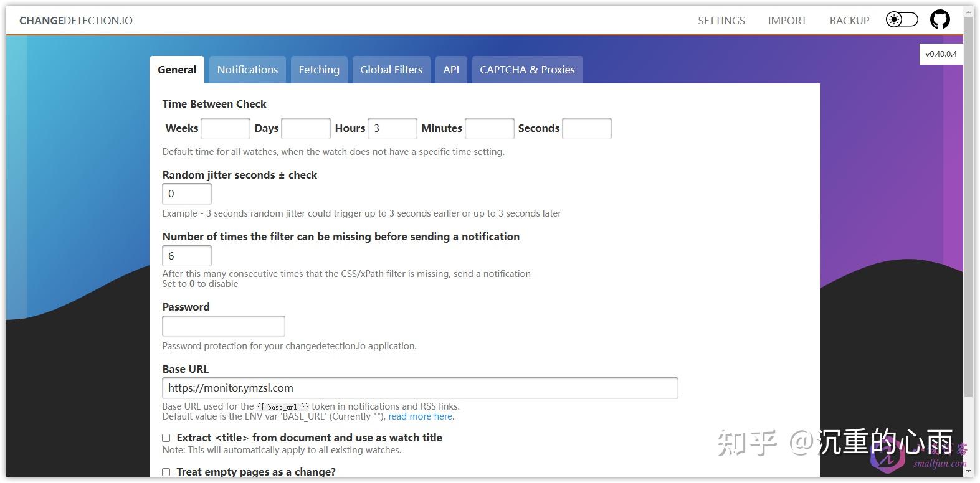Viewport: 980px width, 483px height.
Task: Click the CHANGEDETECTION.IO logo
Action: (x=76, y=21)
